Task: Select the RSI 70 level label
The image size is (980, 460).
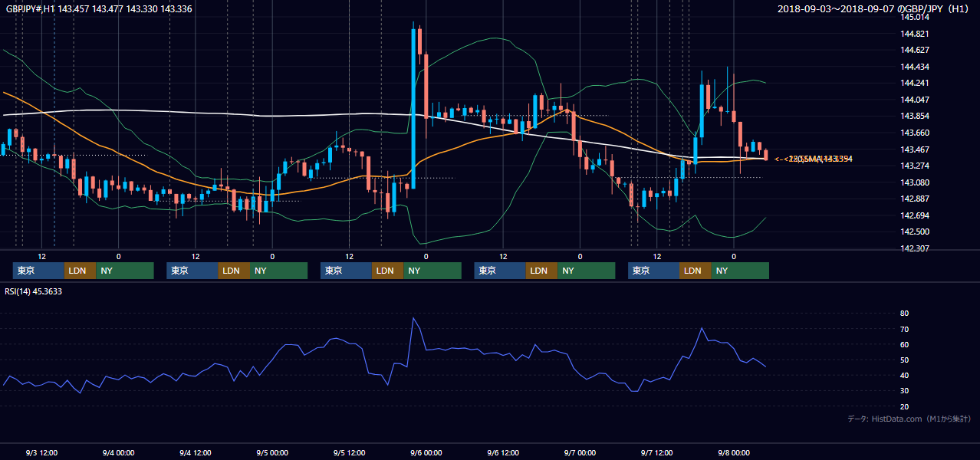Action: 904,329
